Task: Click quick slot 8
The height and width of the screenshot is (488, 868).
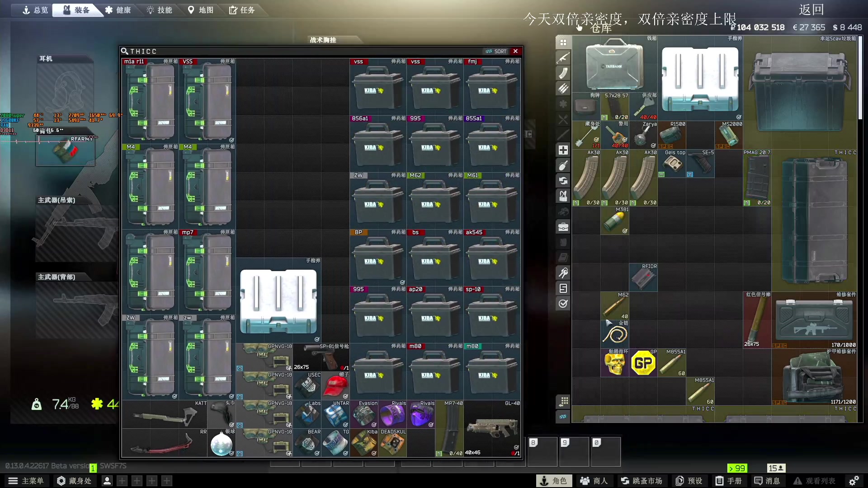Action: tap(542, 451)
